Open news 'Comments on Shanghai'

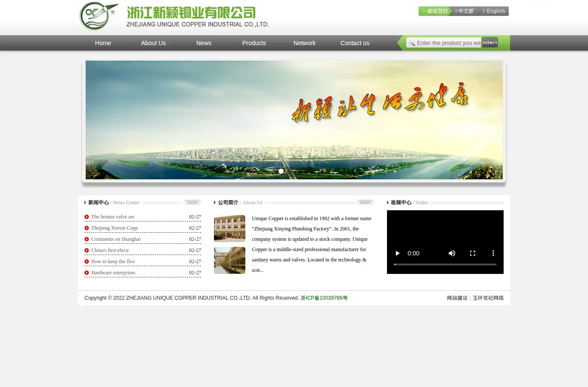(116, 239)
